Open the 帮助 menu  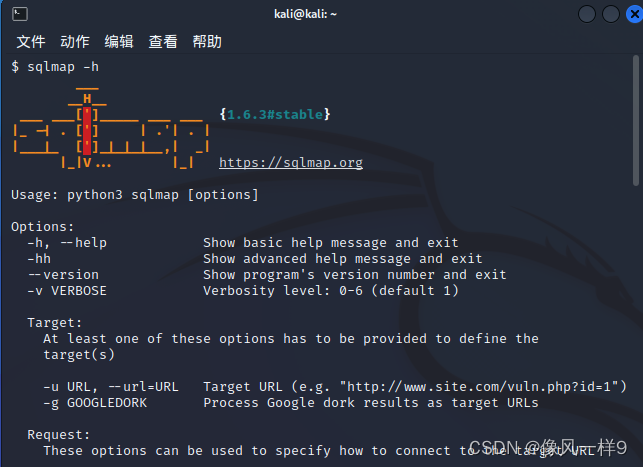(x=207, y=41)
